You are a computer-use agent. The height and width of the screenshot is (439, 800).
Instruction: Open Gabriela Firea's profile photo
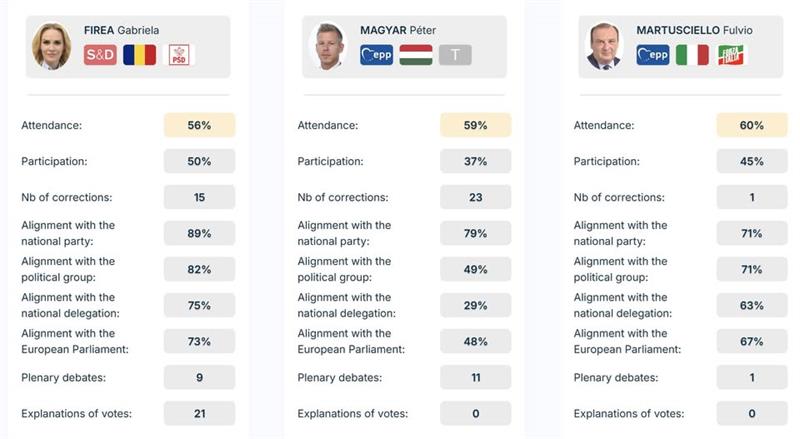(x=51, y=46)
